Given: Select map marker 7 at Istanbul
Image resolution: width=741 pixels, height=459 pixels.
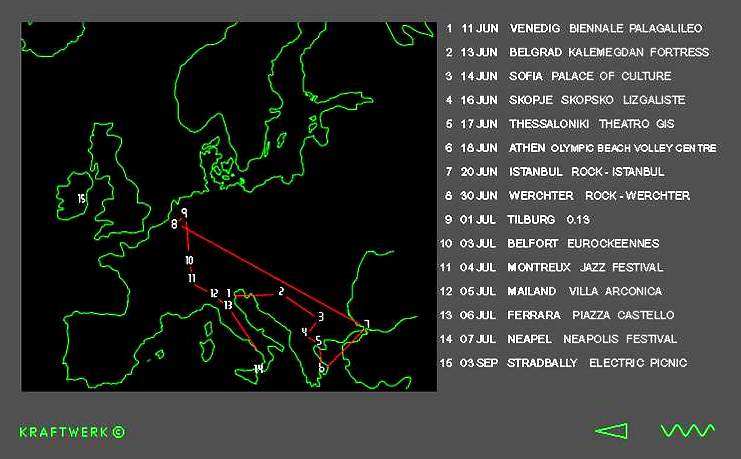Looking at the screenshot, I should 367,324.
